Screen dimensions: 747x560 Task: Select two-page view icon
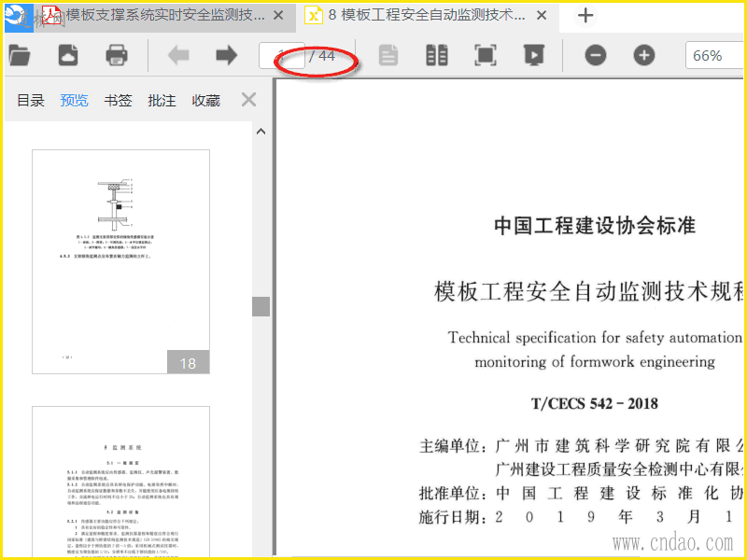click(x=437, y=55)
